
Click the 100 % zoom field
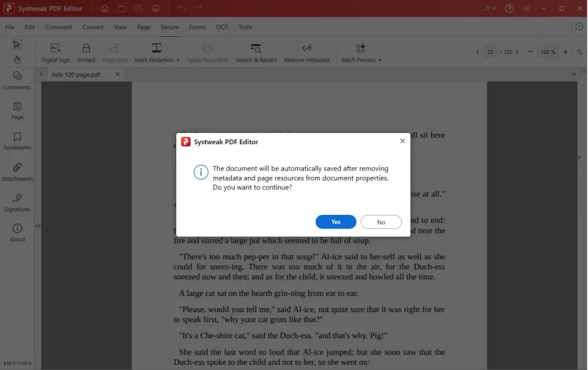coord(548,52)
